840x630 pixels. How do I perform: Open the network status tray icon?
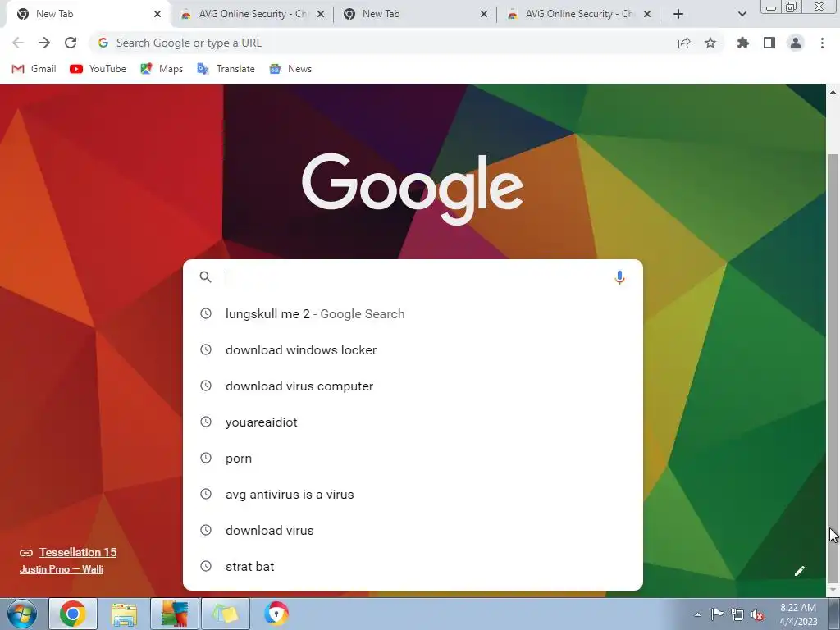click(737, 614)
